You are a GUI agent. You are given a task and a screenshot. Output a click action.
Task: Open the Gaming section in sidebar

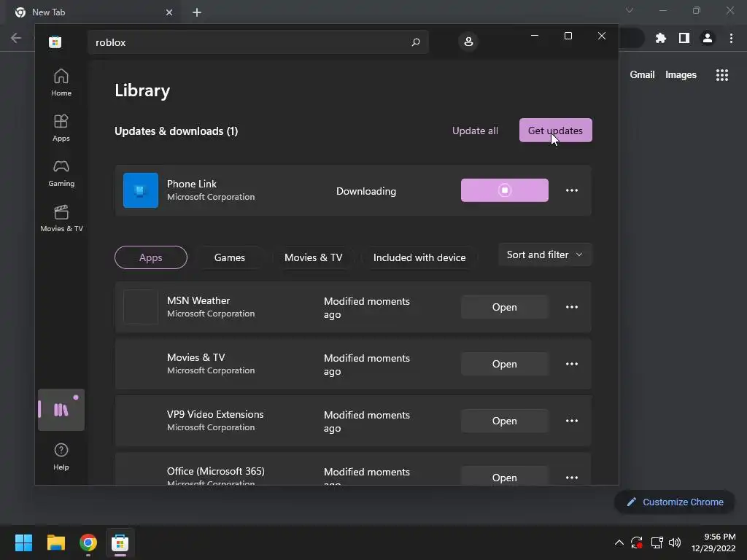point(61,173)
